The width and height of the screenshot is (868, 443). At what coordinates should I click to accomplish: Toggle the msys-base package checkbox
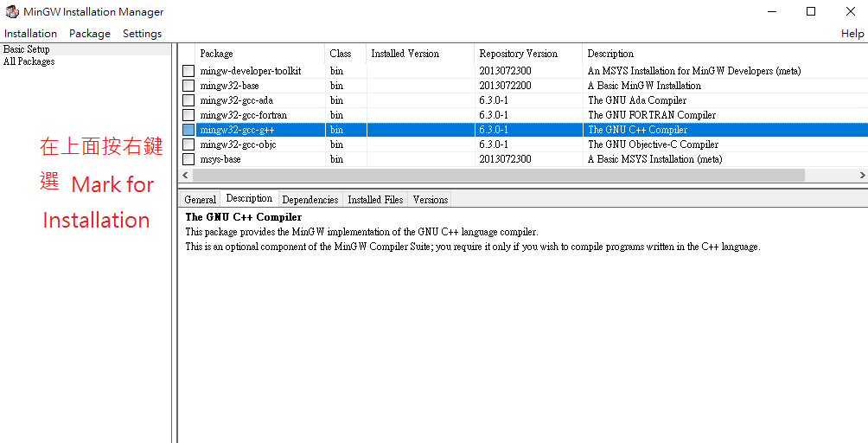click(188, 159)
